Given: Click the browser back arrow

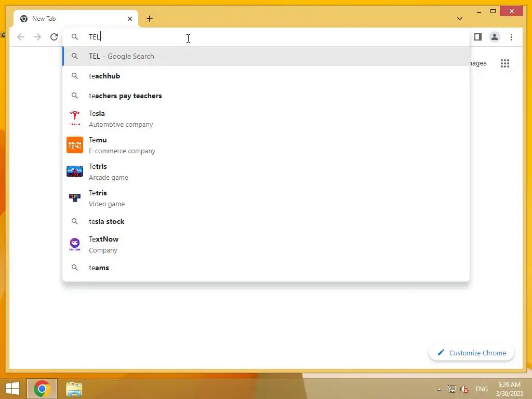Looking at the screenshot, I should pyautogui.click(x=21, y=37).
